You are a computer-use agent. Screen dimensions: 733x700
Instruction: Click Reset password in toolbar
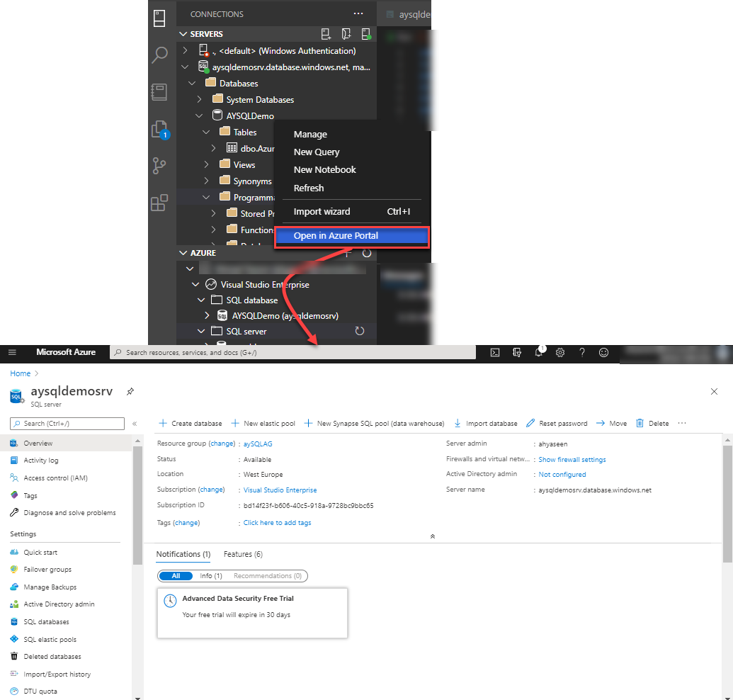pyautogui.click(x=557, y=423)
